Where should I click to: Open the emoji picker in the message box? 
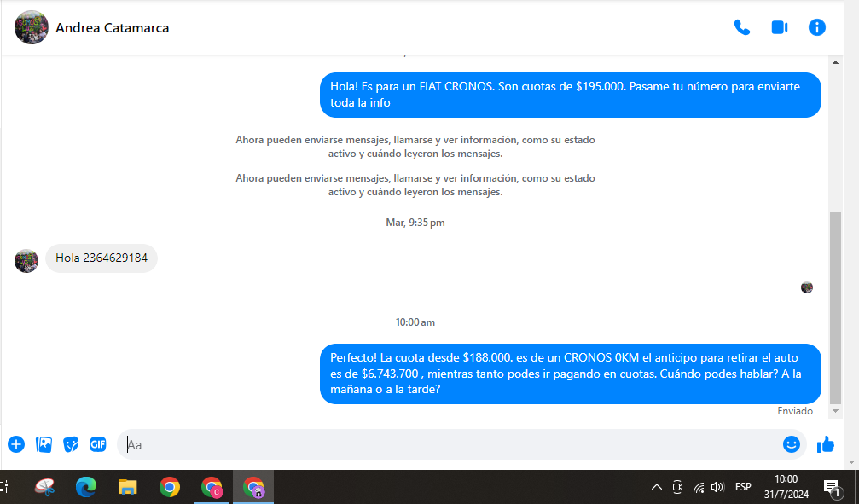pos(791,444)
